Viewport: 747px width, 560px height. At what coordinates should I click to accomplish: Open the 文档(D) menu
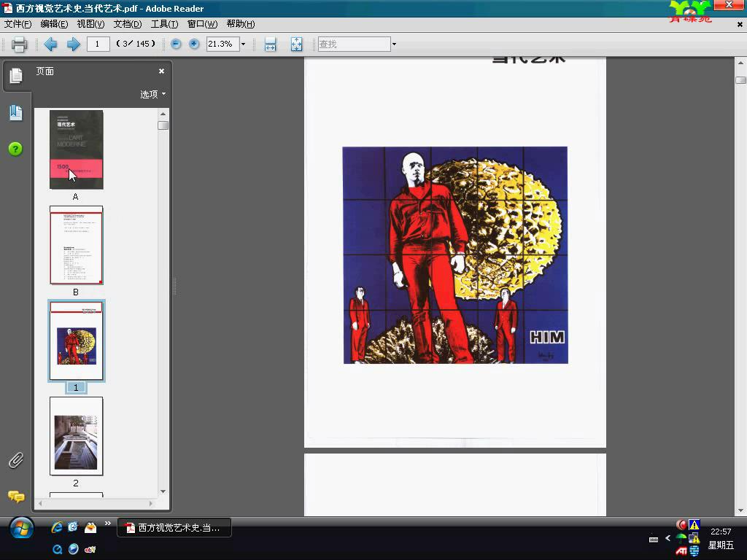point(128,24)
